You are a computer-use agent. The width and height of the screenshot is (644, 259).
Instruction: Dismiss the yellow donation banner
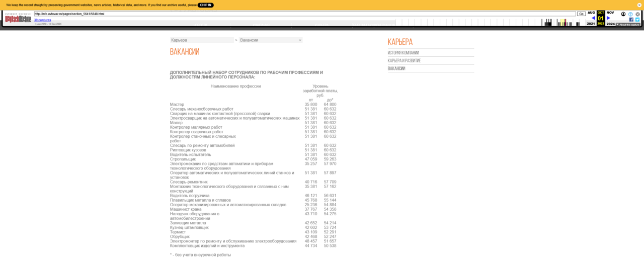[x=639, y=5]
